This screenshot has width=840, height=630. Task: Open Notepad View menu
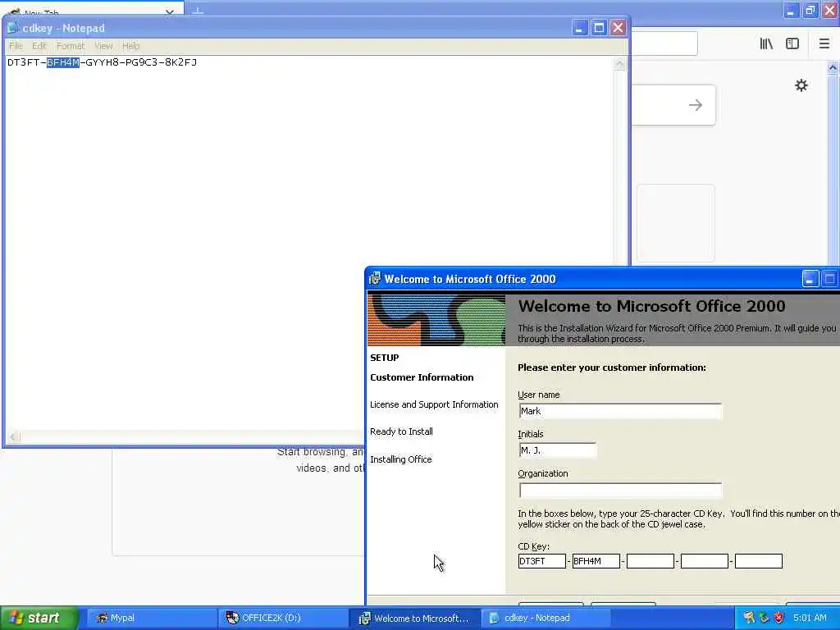point(103,46)
